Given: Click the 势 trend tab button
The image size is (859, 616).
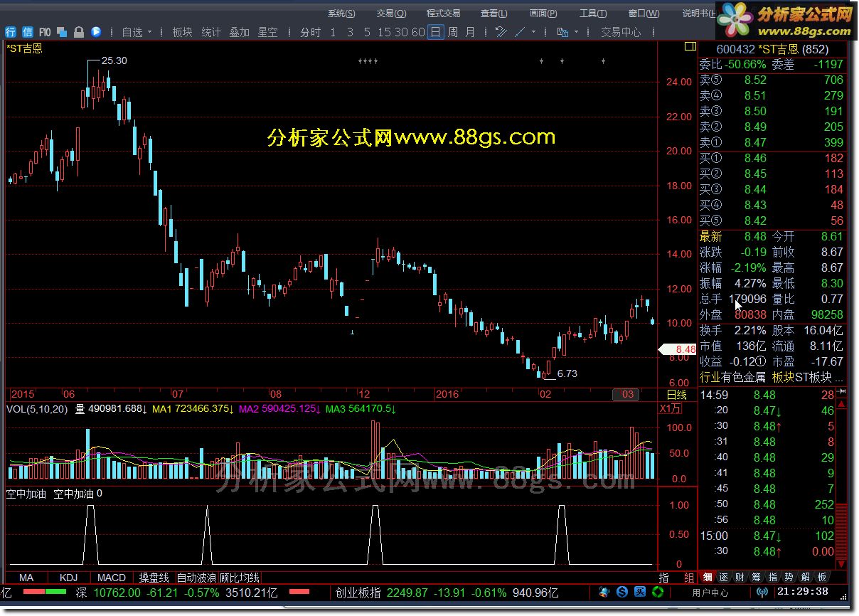Looking at the screenshot, I should point(789,577).
